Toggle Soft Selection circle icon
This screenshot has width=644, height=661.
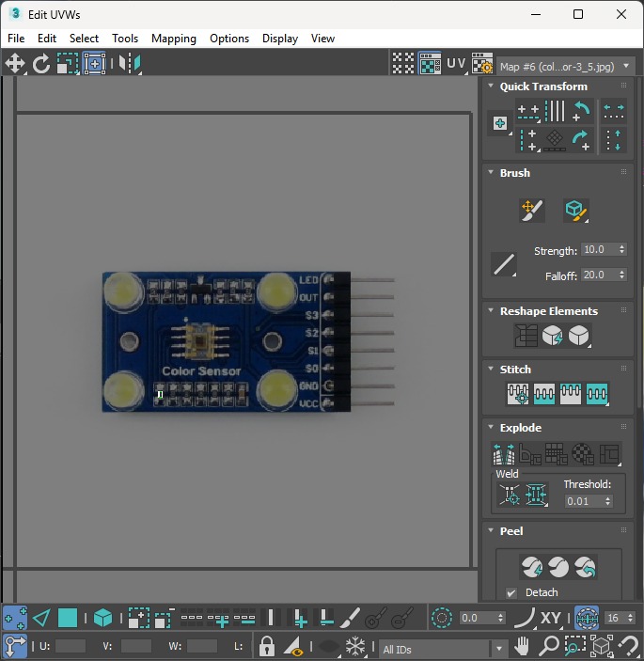point(442,619)
